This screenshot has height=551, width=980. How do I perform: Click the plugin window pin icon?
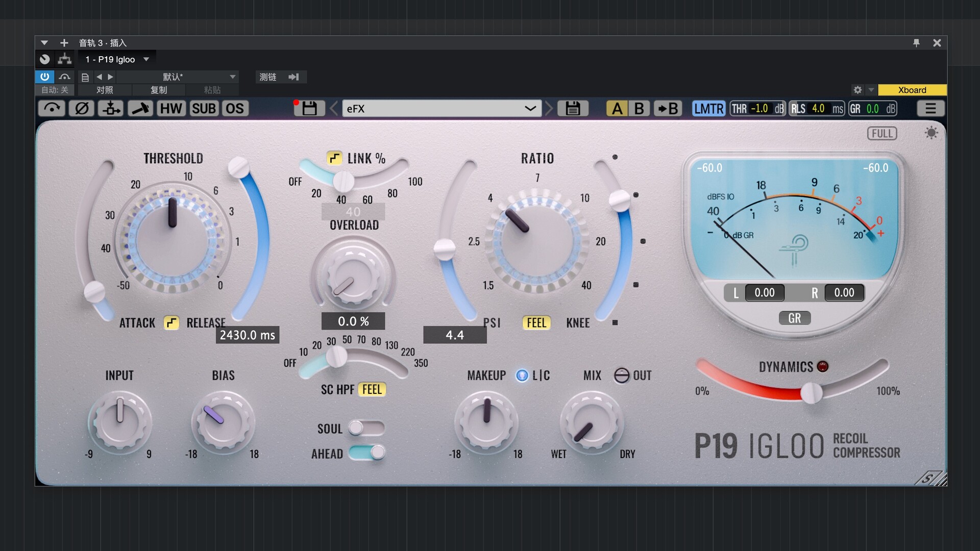pos(916,43)
